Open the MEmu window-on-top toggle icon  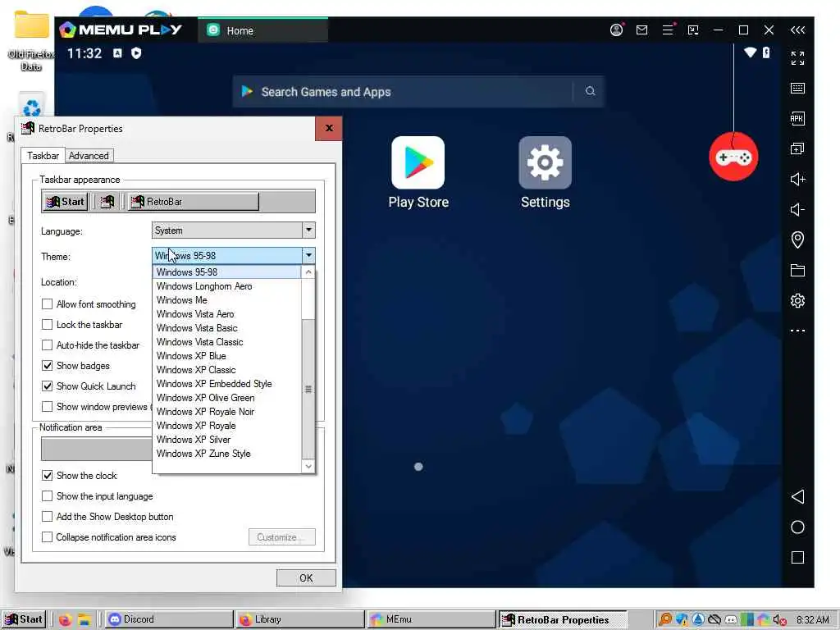point(692,30)
